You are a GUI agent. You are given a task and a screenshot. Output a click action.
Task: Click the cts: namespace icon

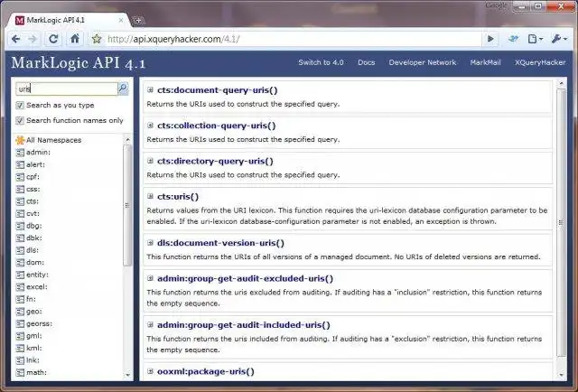coord(20,201)
